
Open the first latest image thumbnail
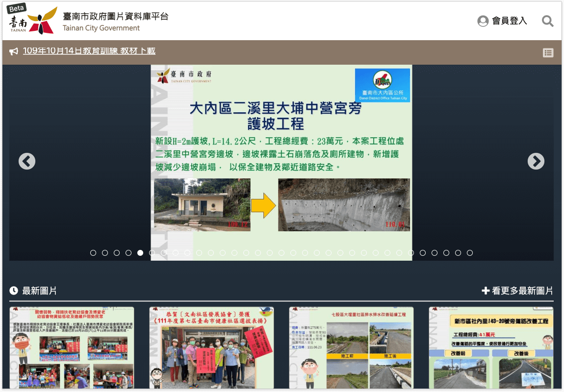pyautogui.click(x=72, y=348)
